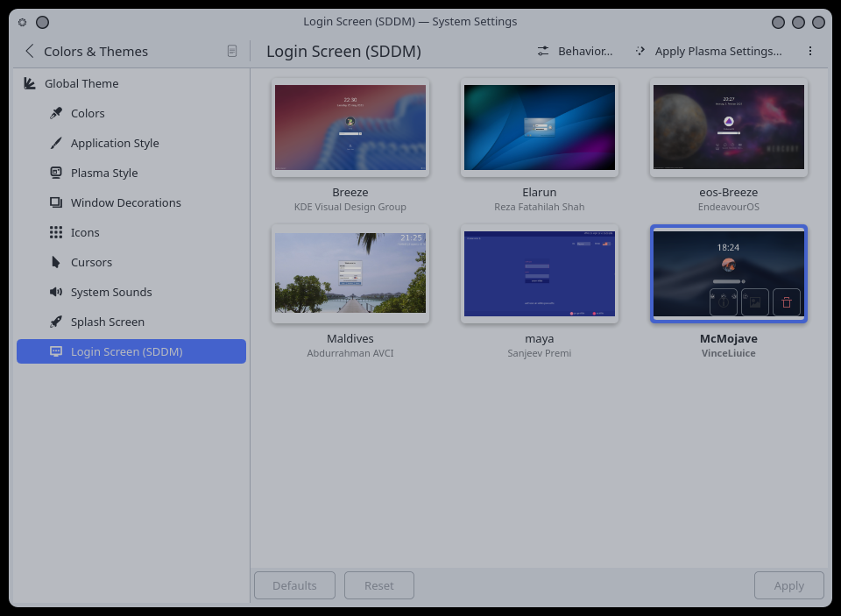Click the info icon on McMojave thumbnail
The width and height of the screenshot is (841, 616).
(724, 302)
